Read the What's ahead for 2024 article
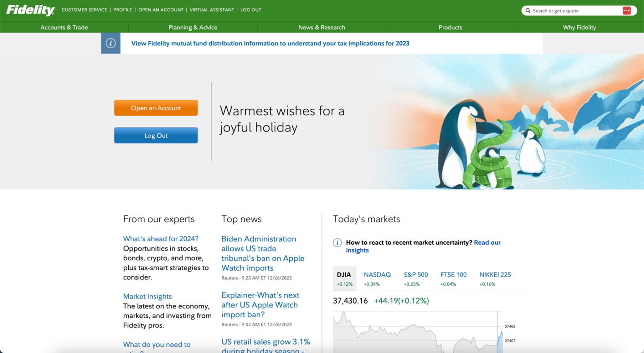Image resolution: width=644 pixels, height=353 pixels. [161, 239]
